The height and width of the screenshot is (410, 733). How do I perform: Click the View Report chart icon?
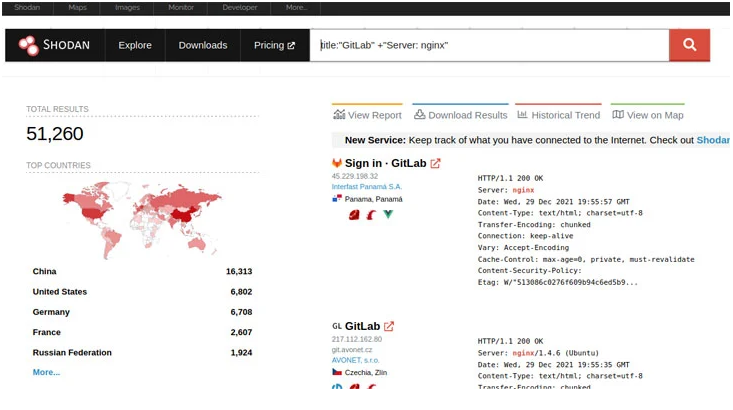tap(339, 115)
